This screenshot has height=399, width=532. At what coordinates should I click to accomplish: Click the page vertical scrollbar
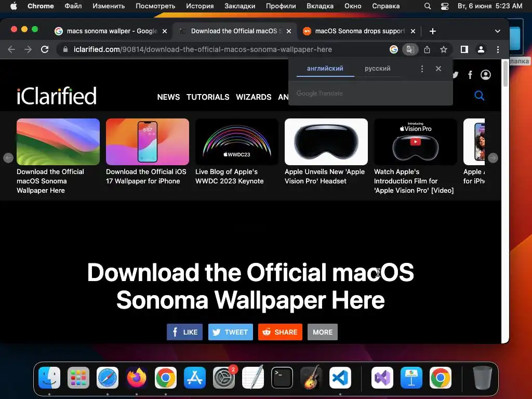(x=505, y=74)
